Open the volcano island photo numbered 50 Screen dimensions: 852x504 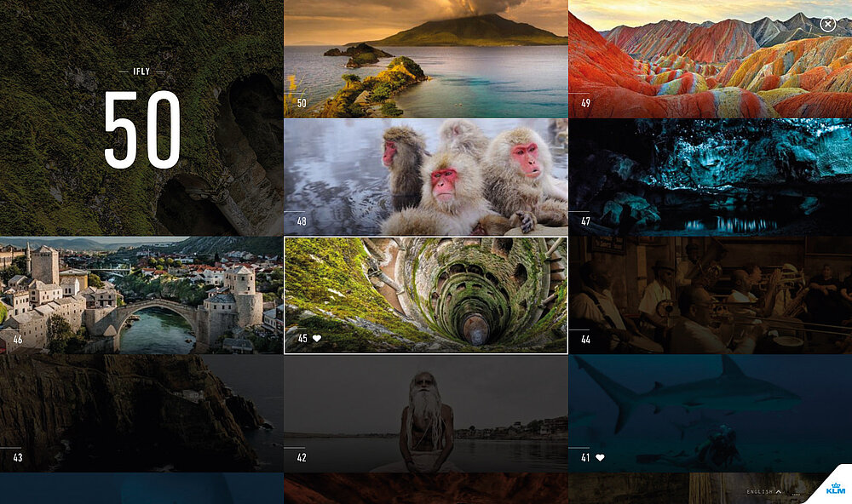click(426, 58)
